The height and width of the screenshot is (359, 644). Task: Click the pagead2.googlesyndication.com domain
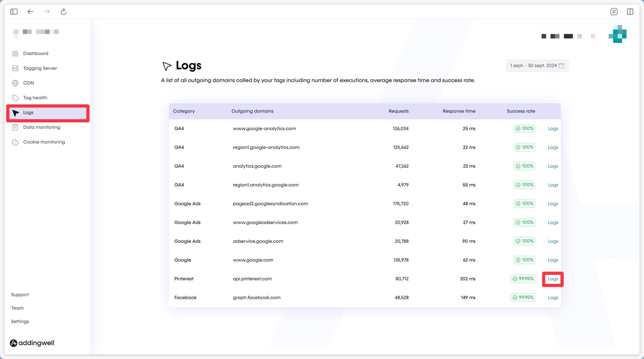(x=270, y=203)
